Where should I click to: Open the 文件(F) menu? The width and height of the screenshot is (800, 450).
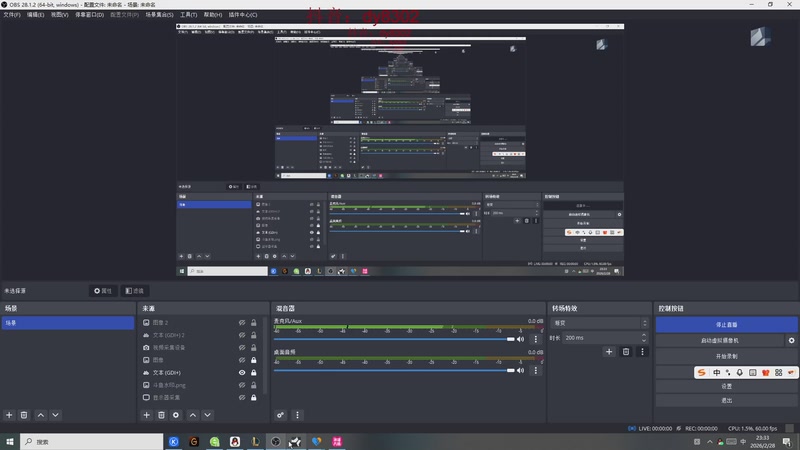click(x=12, y=15)
